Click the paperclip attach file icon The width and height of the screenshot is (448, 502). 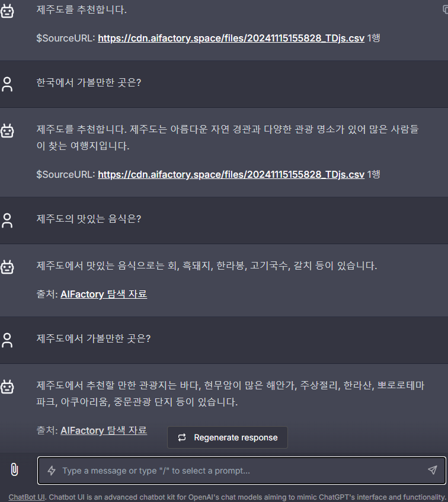[x=14, y=470]
